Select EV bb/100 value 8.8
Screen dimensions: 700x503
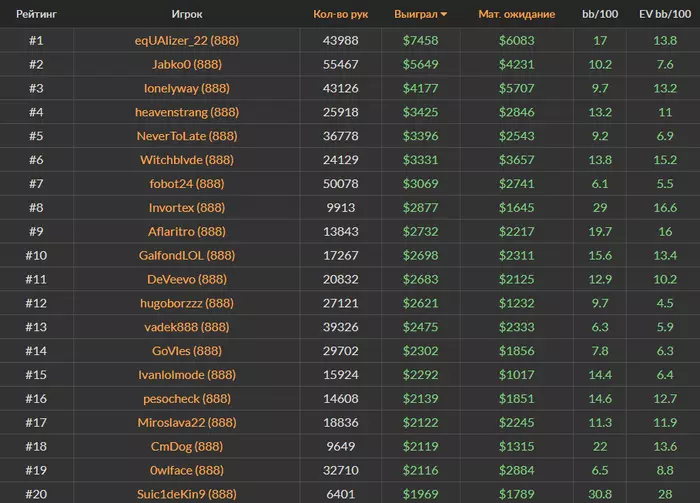pos(665,470)
